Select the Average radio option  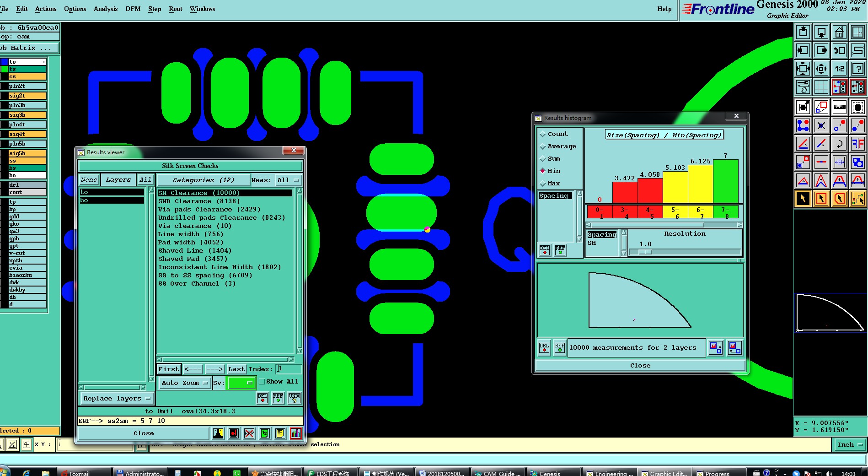pos(543,146)
